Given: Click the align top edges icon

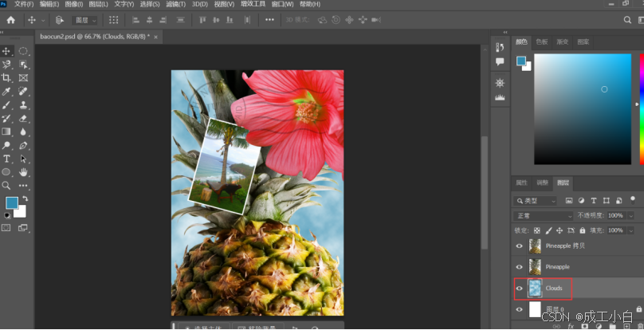Looking at the screenshot, I should (x=202, y=20).
